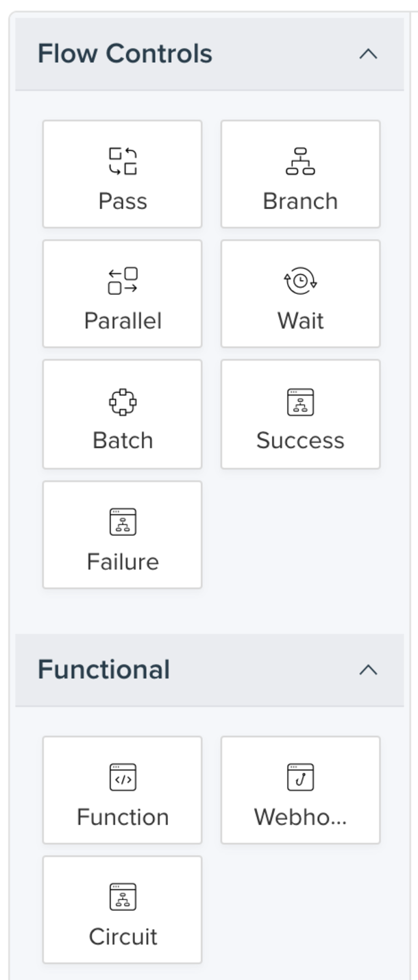
Task: Choose the Batch loop icon
Action: [x=123, y=401]
